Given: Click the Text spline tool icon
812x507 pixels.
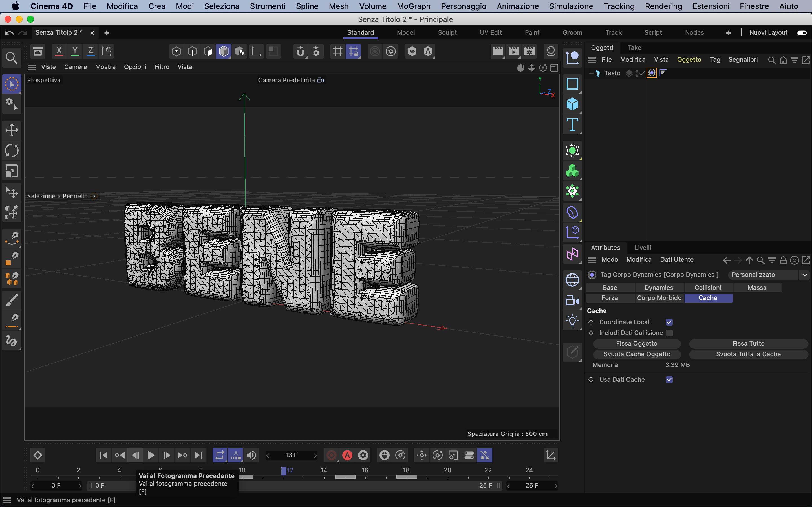Looking at the screenshot, I should [572, 124].
